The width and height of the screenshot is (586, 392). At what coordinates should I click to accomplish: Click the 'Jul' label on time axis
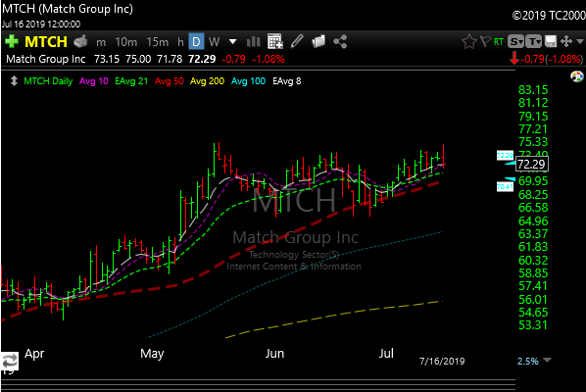pyautogui.click(x=386, y=353)
